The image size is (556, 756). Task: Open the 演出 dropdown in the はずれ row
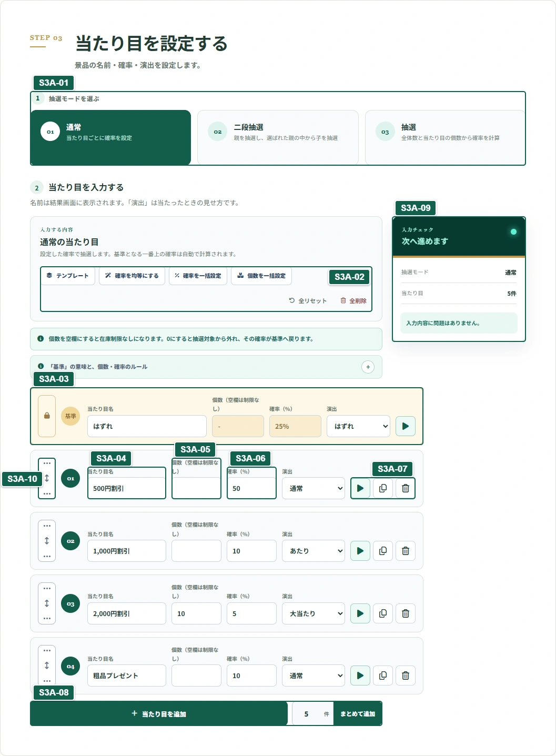(358, 426)
